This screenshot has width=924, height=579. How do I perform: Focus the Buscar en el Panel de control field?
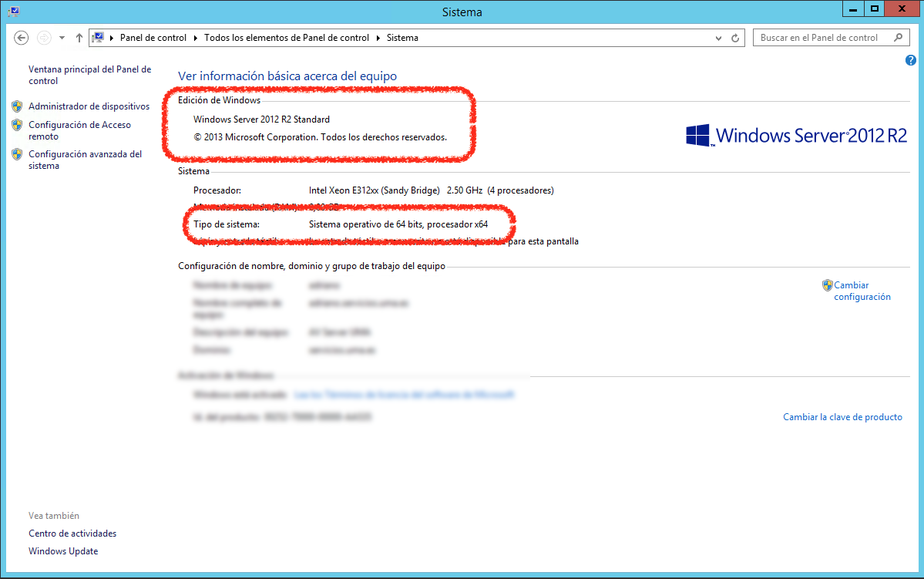(x=831, y=38)
